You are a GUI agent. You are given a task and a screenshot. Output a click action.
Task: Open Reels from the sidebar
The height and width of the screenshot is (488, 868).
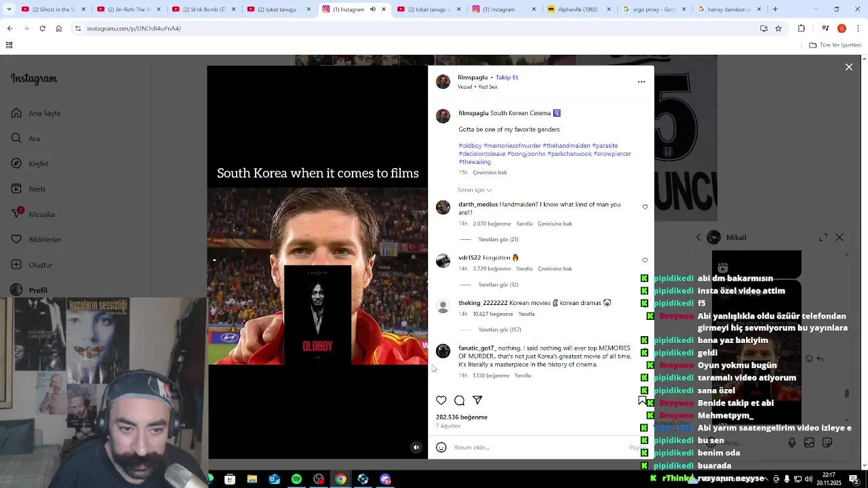(x=28, y=189)
